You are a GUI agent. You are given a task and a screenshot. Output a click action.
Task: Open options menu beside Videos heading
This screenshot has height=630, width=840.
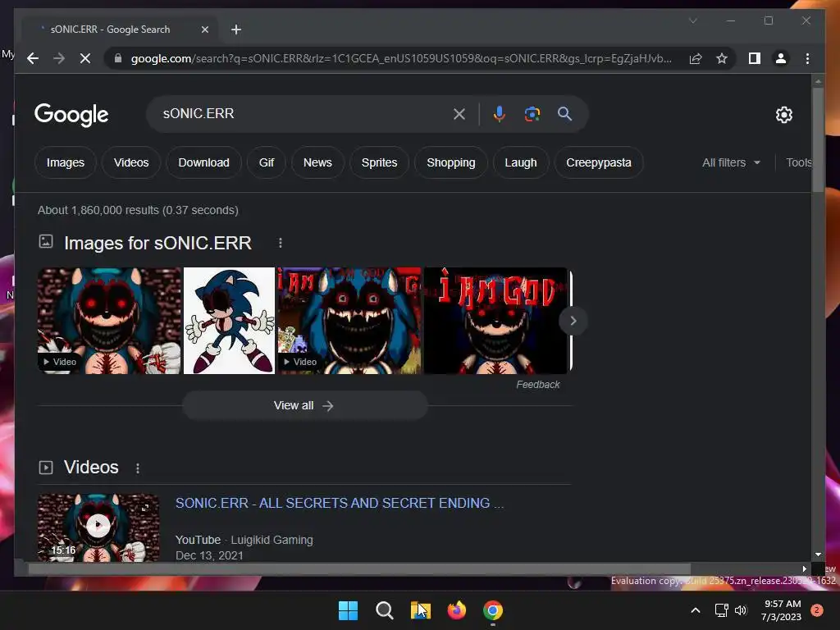(x=138, y=468)
